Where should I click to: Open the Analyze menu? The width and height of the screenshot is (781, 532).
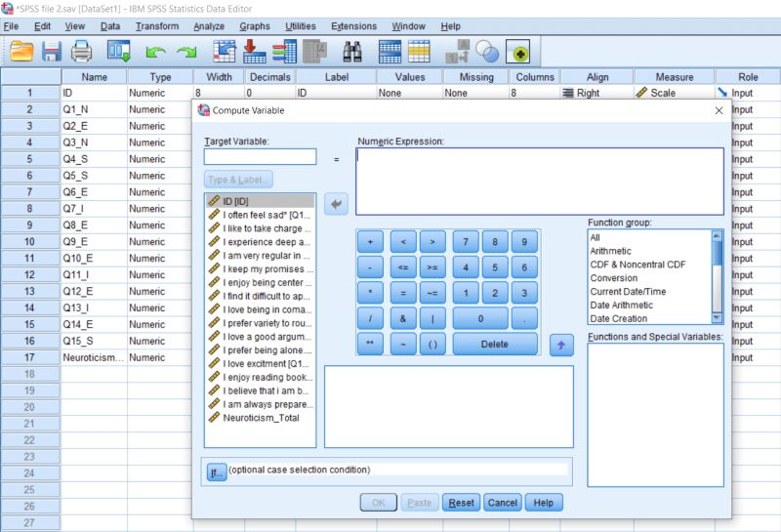tap(209, 26)
